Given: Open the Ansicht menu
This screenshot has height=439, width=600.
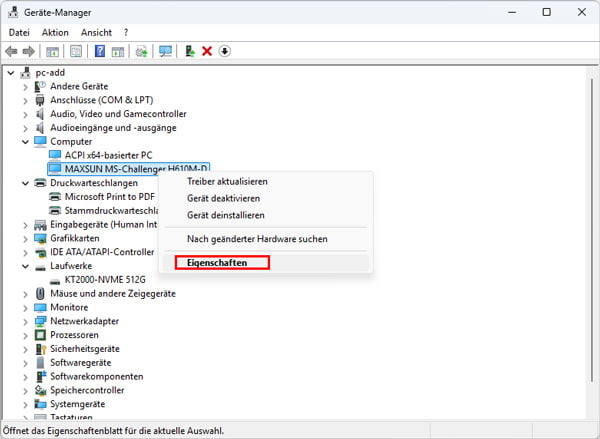Looking at the screenshot, I should point(96,32).
